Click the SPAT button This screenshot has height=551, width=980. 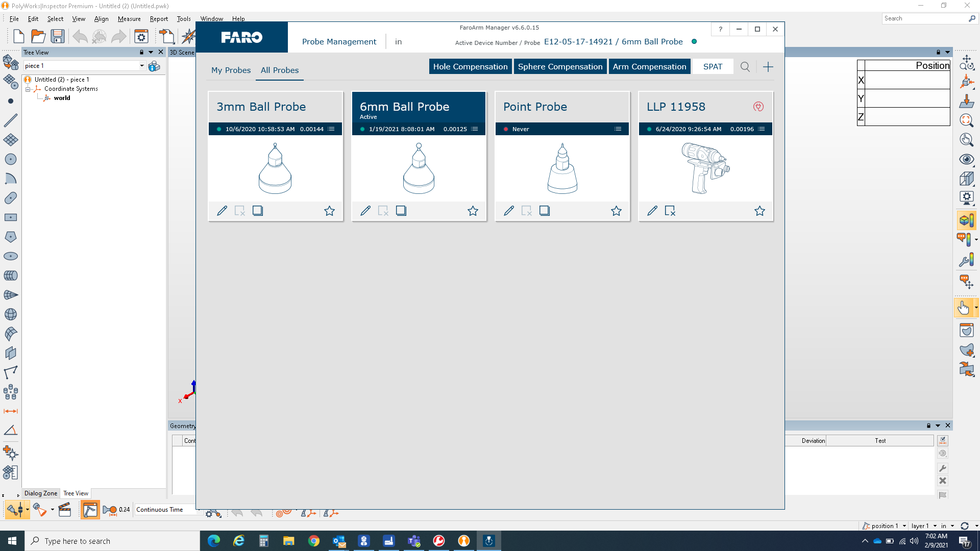pyautogui.click(x=713, y=66)
